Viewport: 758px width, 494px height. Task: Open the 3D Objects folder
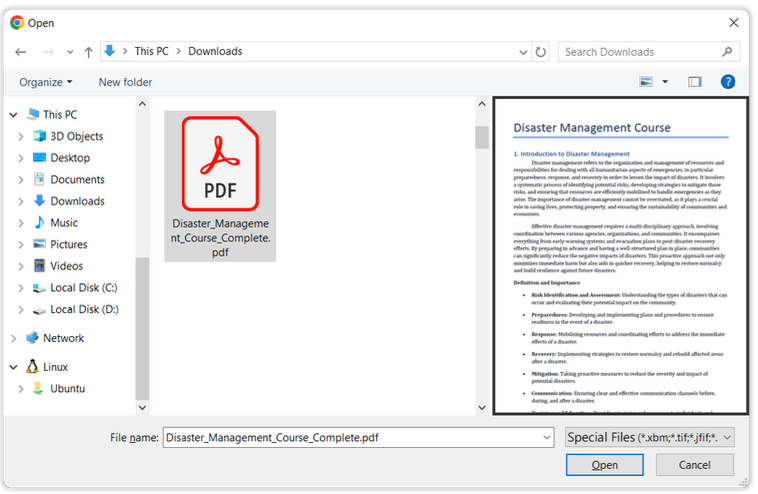click(76, 136)
